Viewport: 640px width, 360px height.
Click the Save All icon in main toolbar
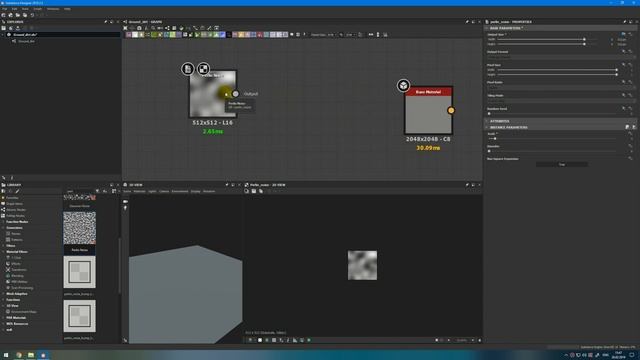point(25,15)
